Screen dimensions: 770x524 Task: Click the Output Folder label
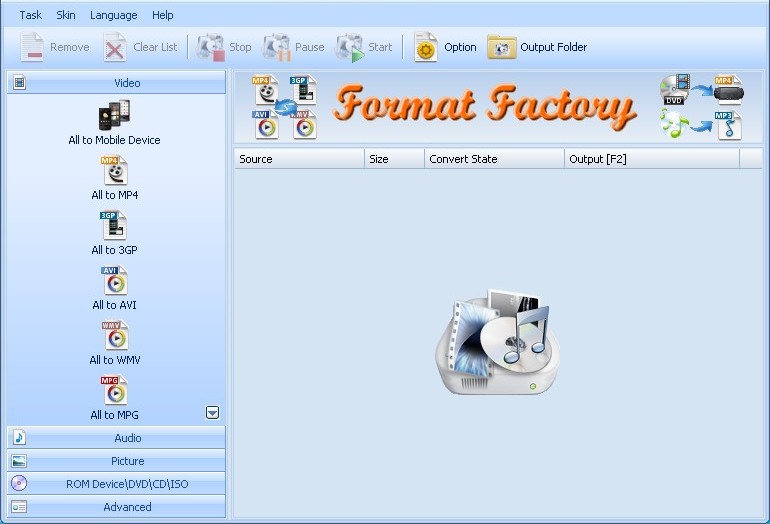click(553, 47)
